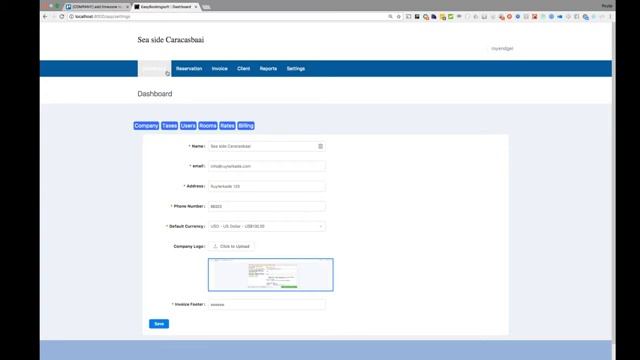The image size is (640, 360).
Task: Open the Client menu
Action: (x=244, y=69)
